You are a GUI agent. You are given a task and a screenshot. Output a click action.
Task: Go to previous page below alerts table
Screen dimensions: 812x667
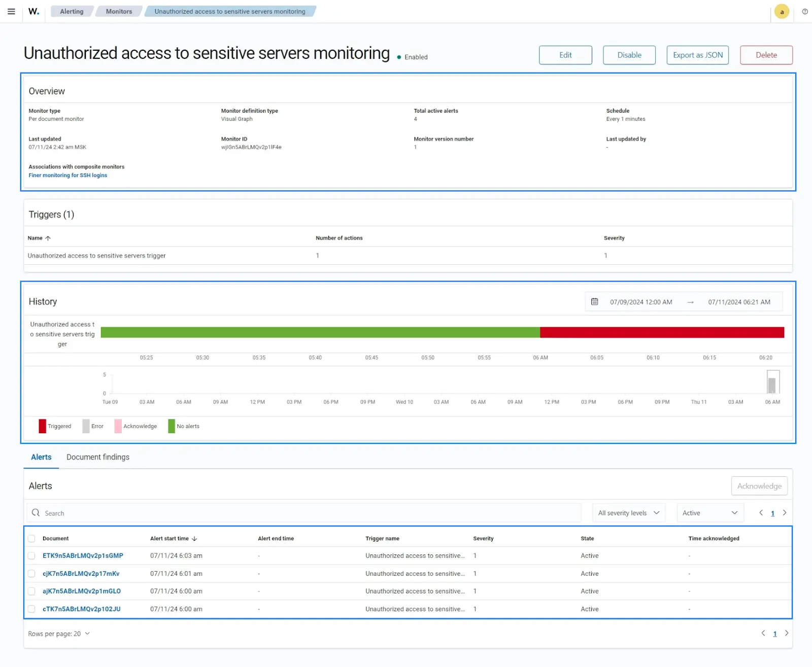click(763, 633)
